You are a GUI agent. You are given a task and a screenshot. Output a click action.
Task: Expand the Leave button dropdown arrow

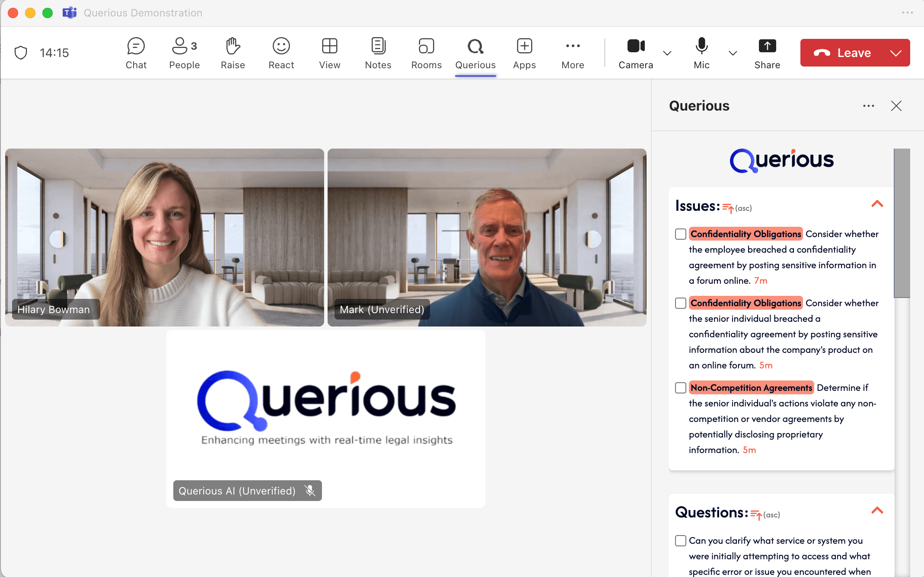pyautogui.click(x=896, y=53)
